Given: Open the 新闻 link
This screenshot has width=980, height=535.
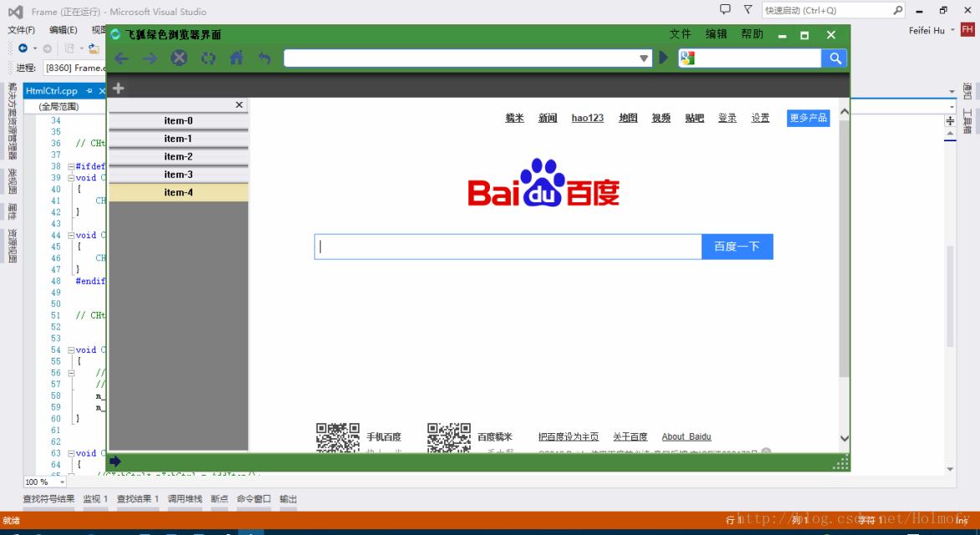Looking at the screenshot, I should 548,118.
